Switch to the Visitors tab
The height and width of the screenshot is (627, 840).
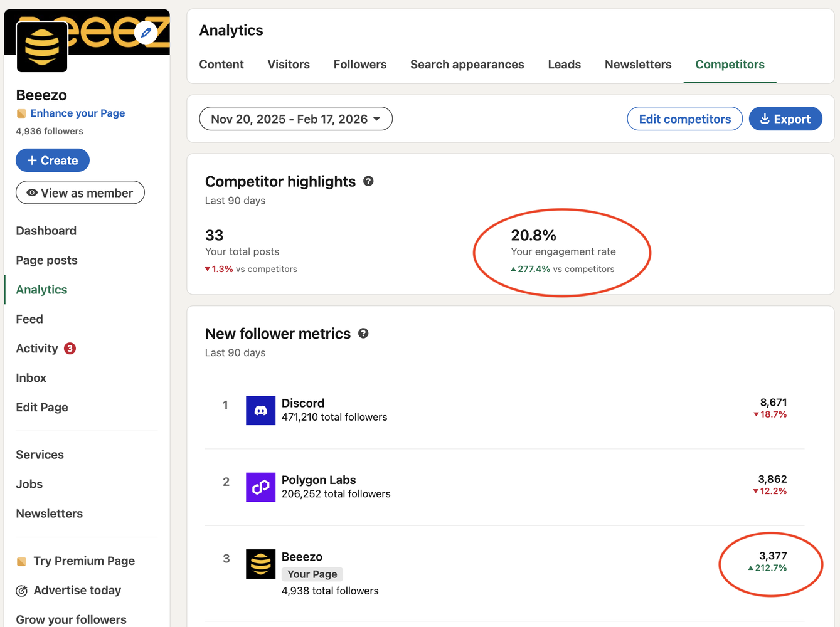click(x=289, y=65)
